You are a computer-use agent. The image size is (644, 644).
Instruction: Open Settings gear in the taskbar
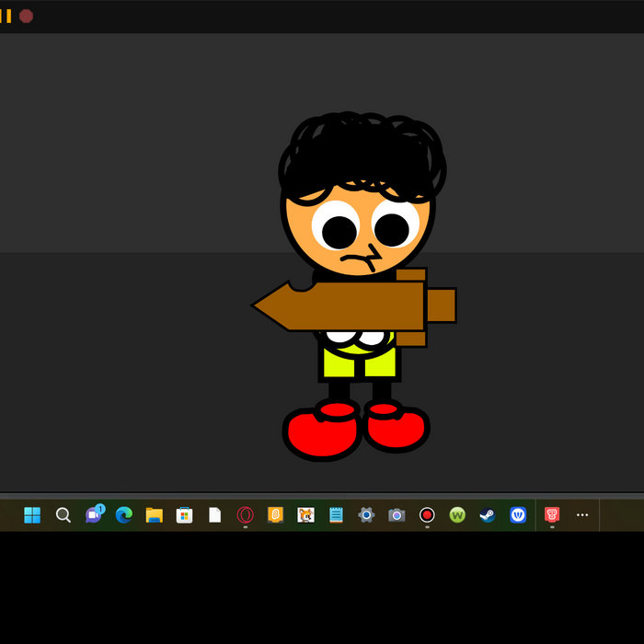(x=366, y=515)
